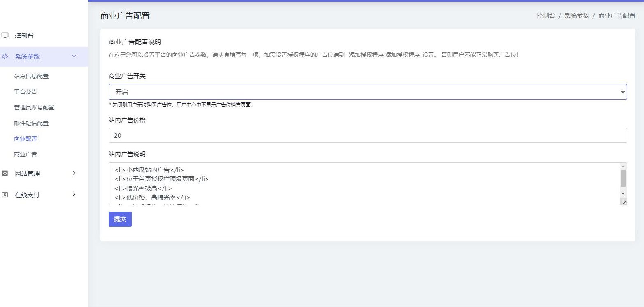
Task: Focus the 站内广告价格 input field
Action: pos(367,135)
